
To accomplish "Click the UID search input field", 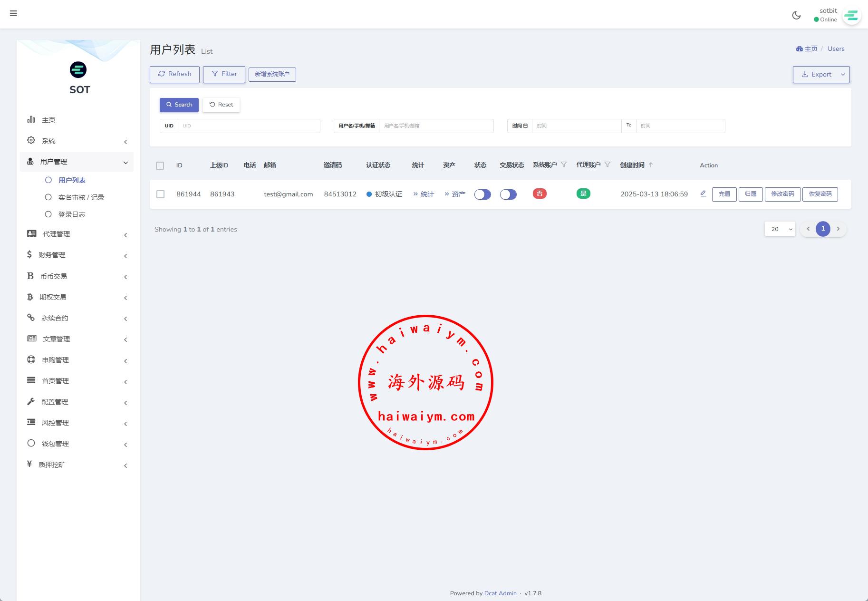I will point(249,126).
